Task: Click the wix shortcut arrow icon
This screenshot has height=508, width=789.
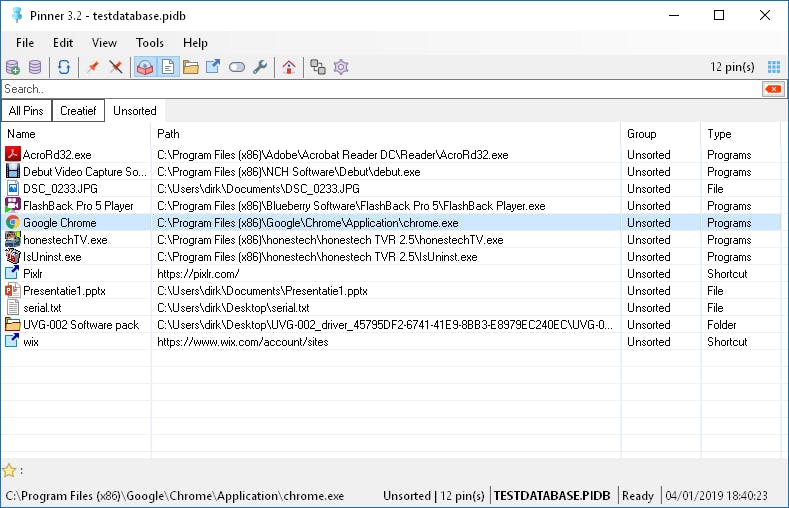Action: coord(12,341)
